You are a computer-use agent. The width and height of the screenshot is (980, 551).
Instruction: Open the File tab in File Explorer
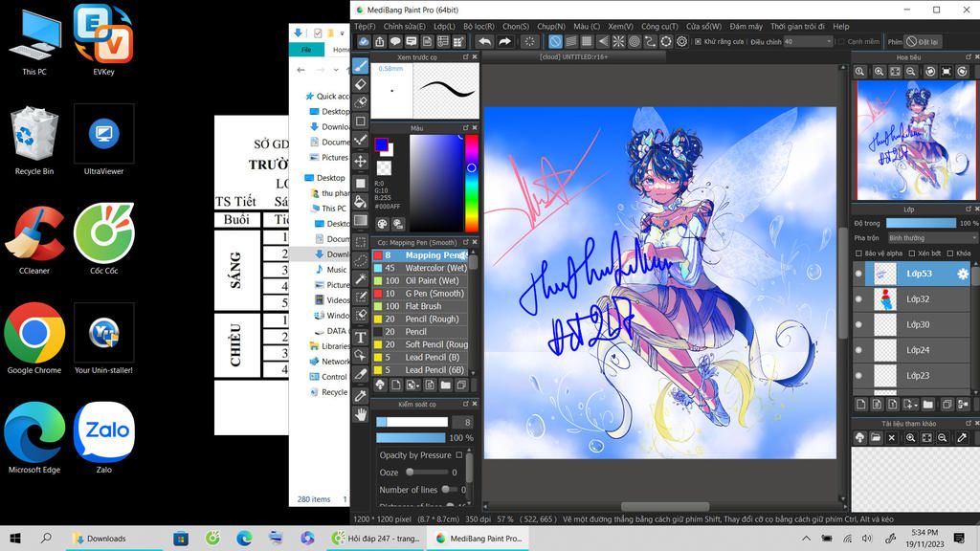[x=306, y=50]
